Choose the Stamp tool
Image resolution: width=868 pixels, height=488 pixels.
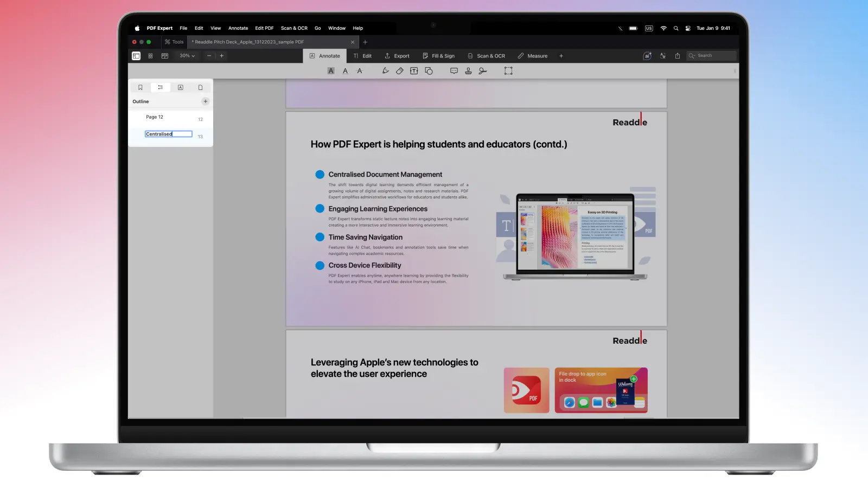click(468, 71)
